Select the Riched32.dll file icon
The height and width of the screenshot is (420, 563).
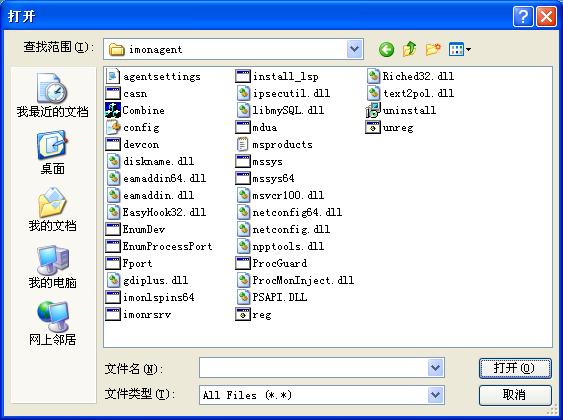point(373,76)
